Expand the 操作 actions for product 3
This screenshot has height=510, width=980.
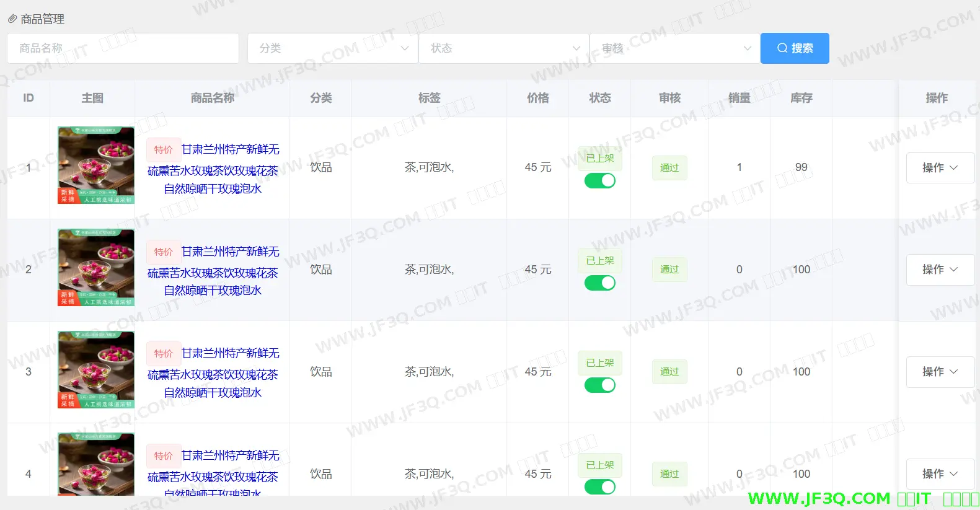(939, 372)
